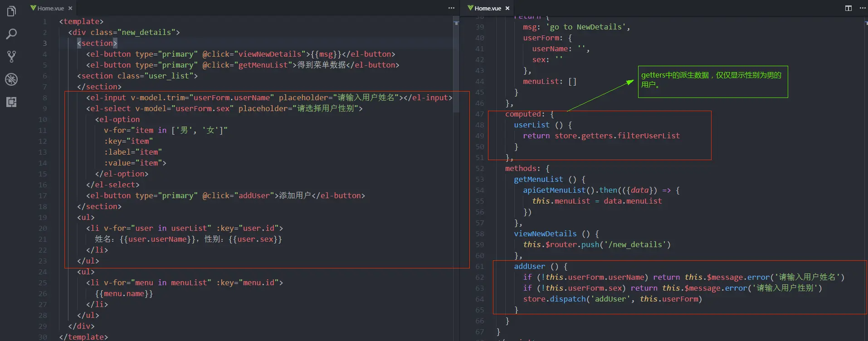The image size is (868, 341).
Task: Click the closing </el-option> tag
Action: (x=122, y=174)
